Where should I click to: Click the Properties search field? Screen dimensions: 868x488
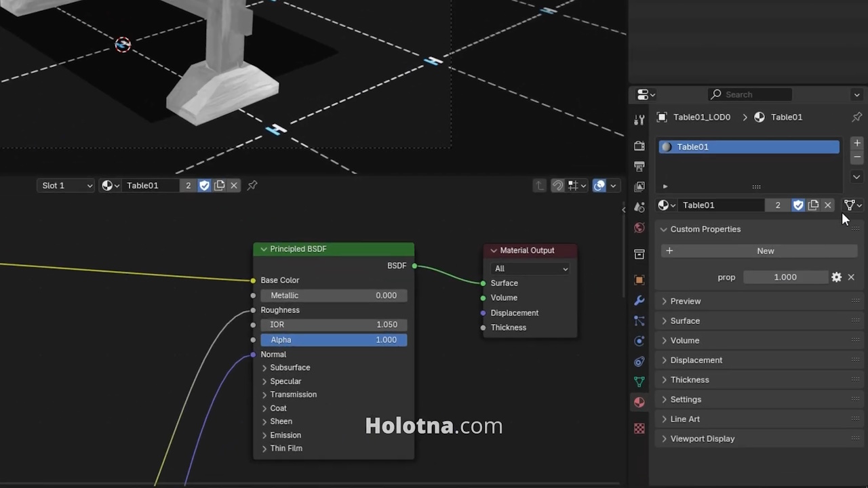750,94
